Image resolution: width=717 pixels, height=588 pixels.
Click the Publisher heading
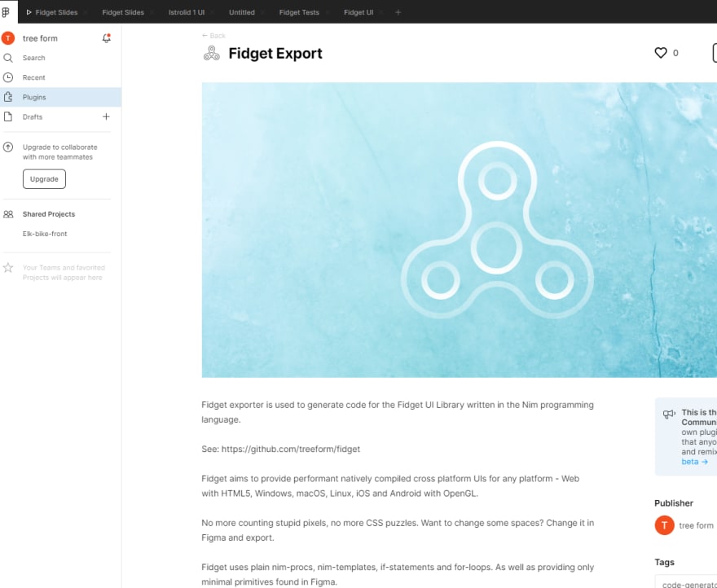(x=674, y=503)
